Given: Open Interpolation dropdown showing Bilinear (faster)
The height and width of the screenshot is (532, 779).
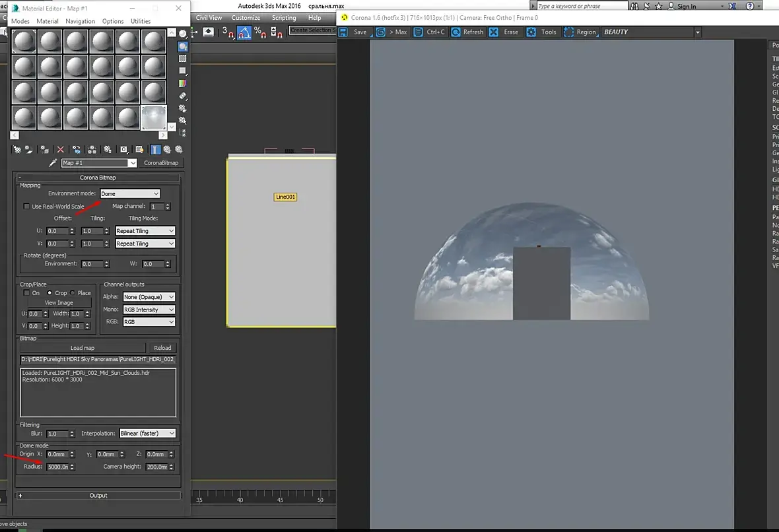Looking at the screenshot, I should pos(147,434).
